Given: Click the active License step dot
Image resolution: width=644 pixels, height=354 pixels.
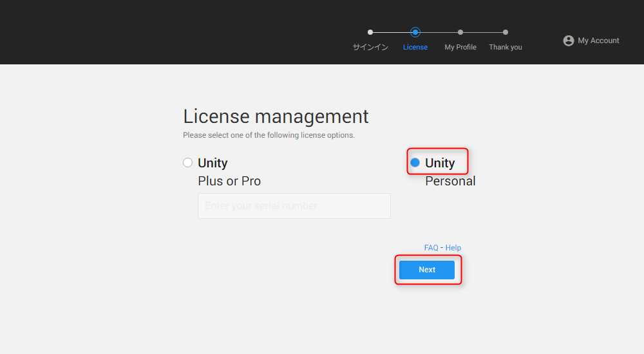Looking at the screenshot, I should point(415,32).
